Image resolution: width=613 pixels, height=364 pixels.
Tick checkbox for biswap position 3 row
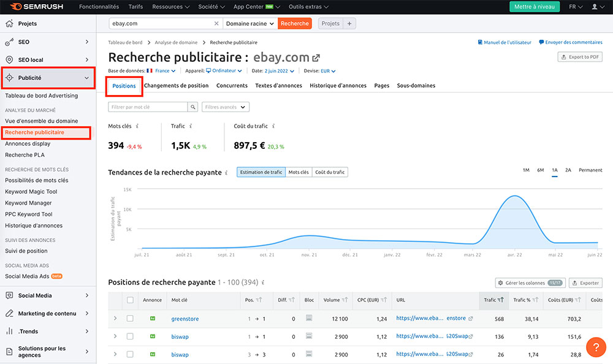coord(130,354)
